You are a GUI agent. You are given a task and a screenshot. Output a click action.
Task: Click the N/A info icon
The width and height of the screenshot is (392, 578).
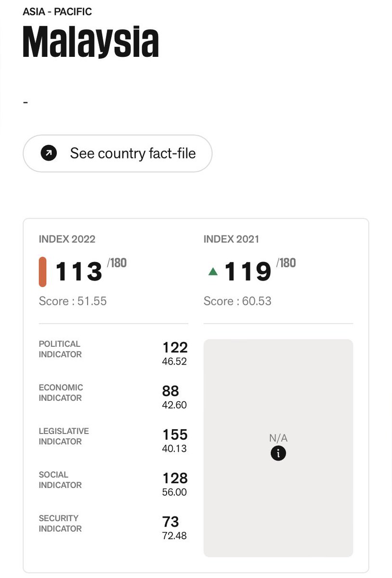coord(278,453)
